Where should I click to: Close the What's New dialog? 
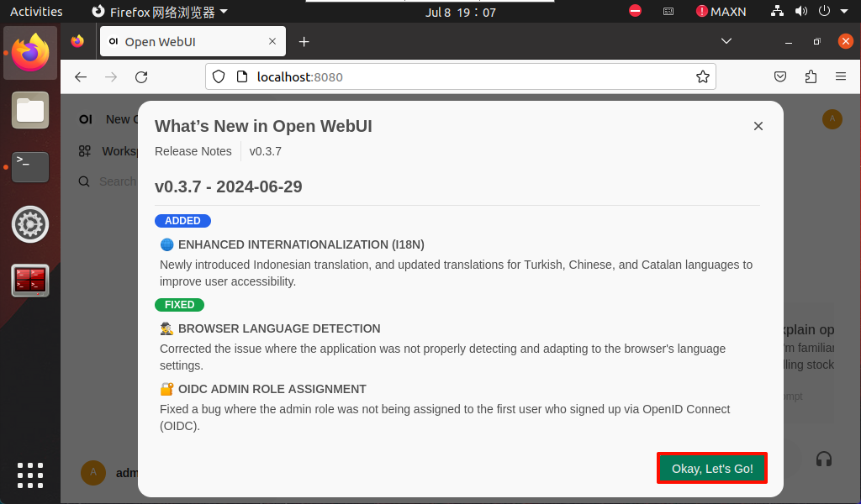click(758, 126)
